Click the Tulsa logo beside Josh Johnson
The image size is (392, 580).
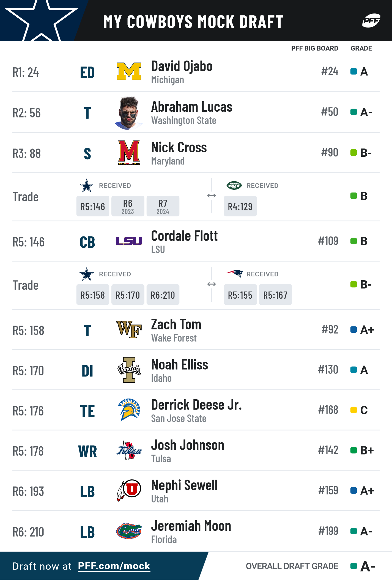pos(129,450)
